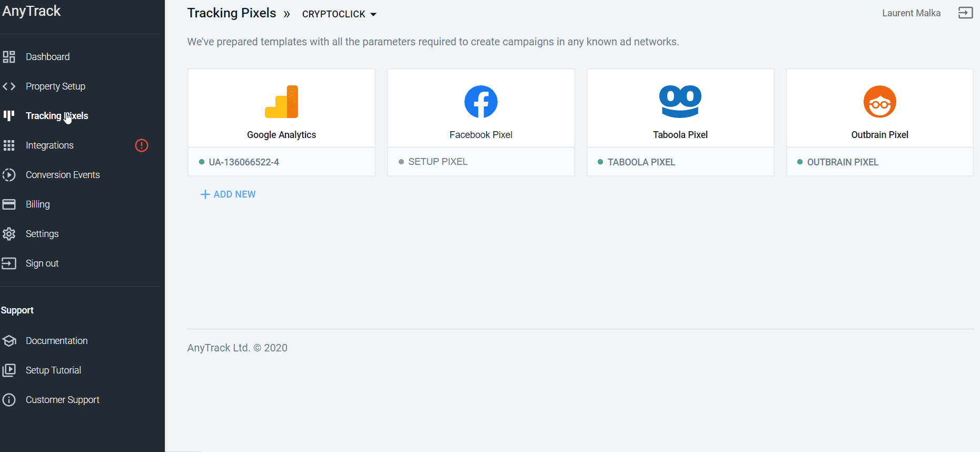Click the plus icon of Add New
The image size is (980, 452).
(x=205, y=194)
